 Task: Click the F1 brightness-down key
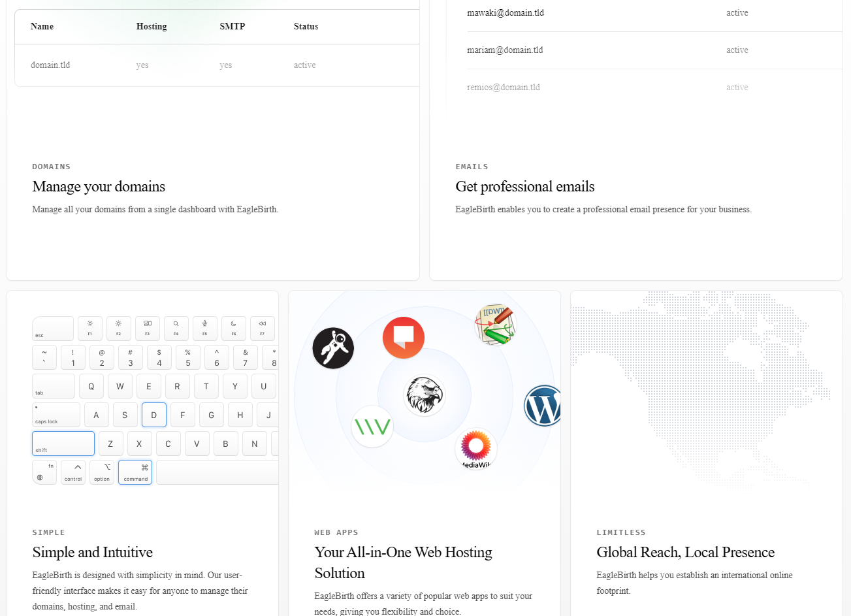[90, 329]
